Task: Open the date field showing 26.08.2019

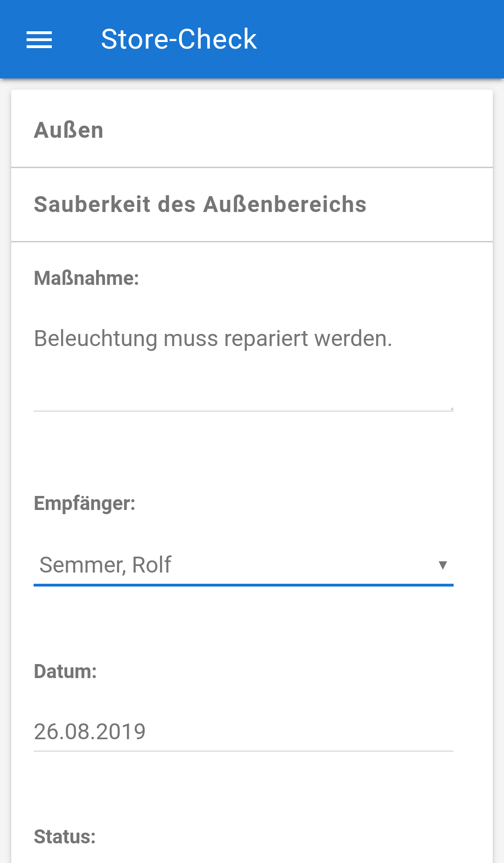Action: pyautogui.click(x=90, y=731)
